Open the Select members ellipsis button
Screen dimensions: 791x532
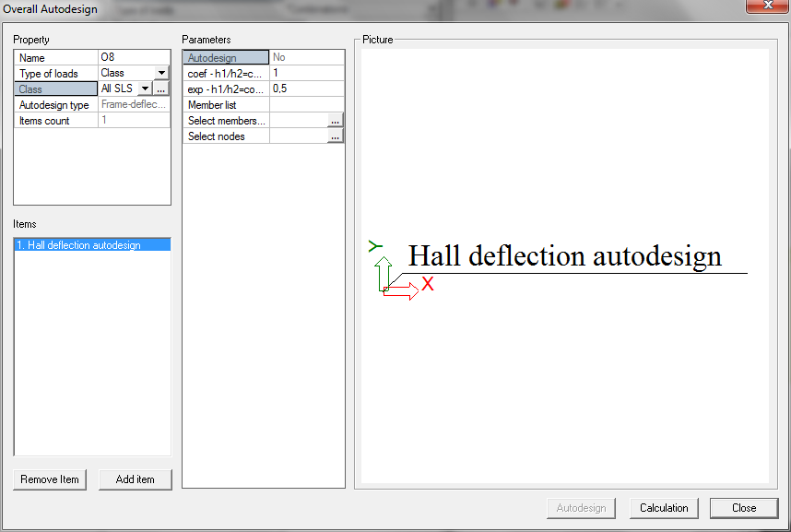point(336,121)
